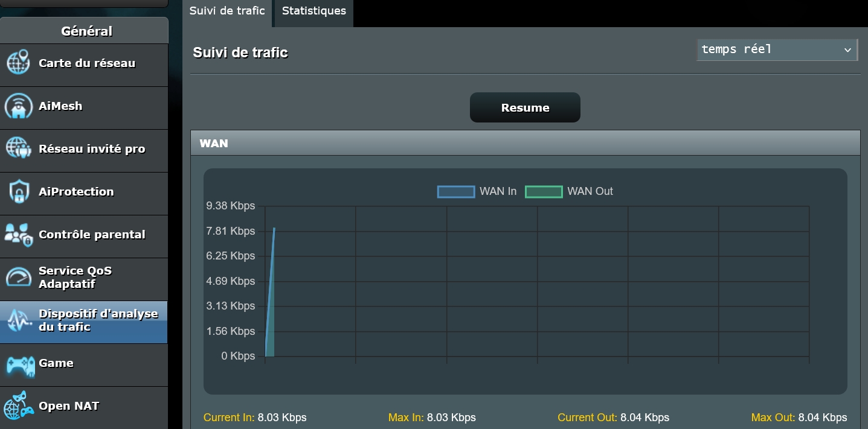Viewport: 868px width, 429px height.
Task: Toggle WAN In series in chart legend
Action: [477, 191]
